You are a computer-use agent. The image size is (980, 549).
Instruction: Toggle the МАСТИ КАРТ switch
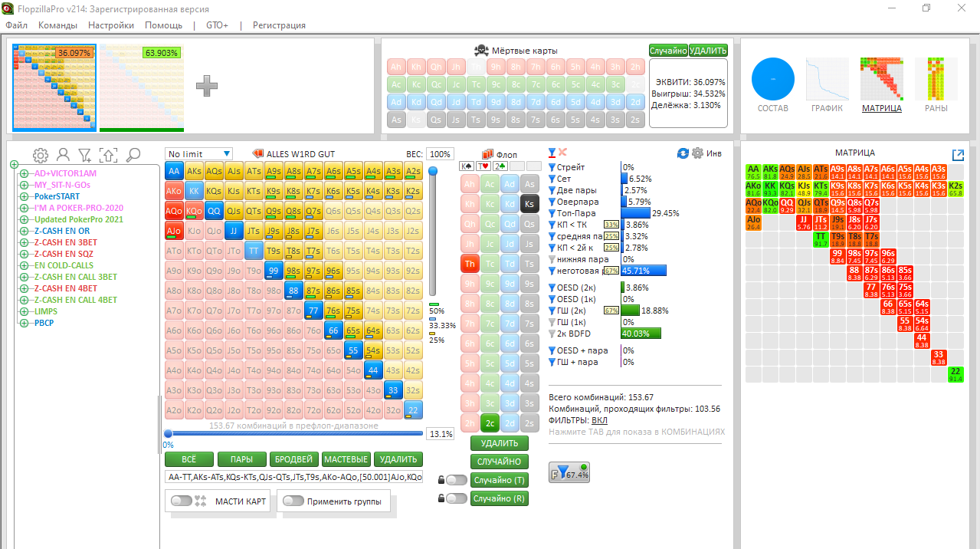[182, 501]
